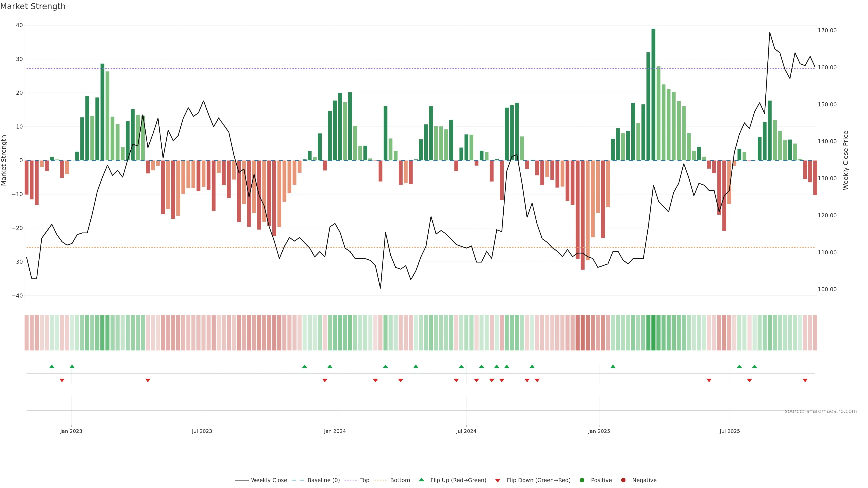Click the Weekly Close Price axis title
This screenshot has height=488, width=868.
(846, 160)
